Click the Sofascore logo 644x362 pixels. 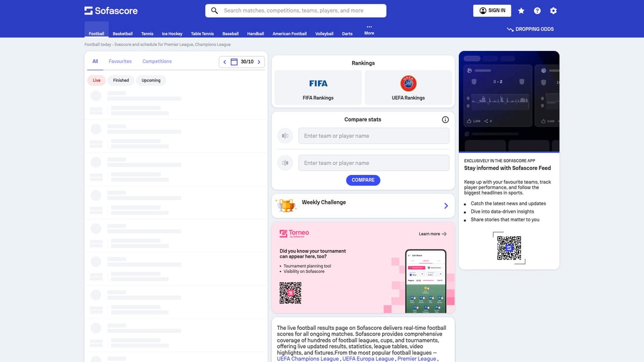(111, 10)
